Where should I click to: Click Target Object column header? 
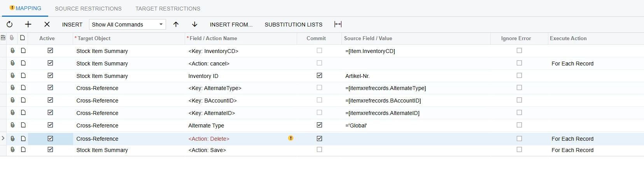point(94,38)
